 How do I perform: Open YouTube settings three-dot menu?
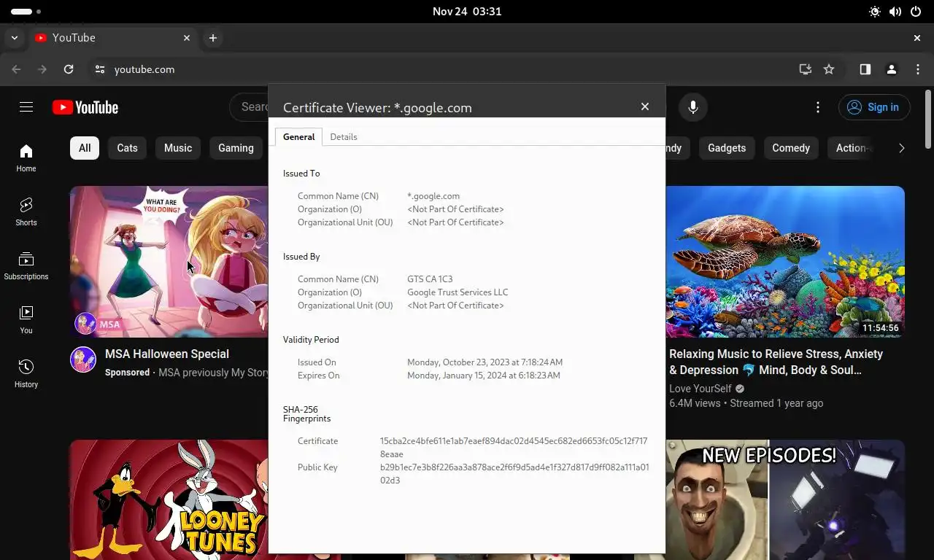click(818, 107)
